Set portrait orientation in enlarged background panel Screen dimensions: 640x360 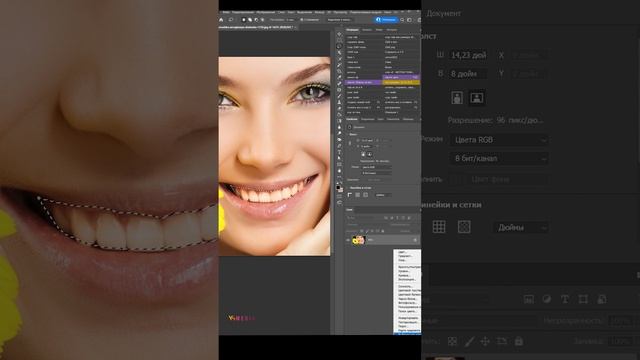(457, 98)
